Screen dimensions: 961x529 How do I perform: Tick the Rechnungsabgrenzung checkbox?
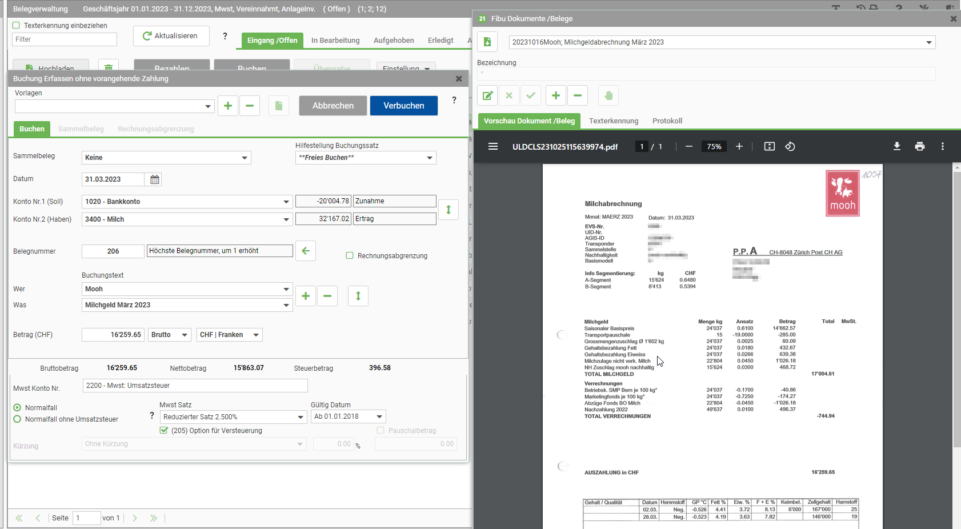click(349, 256)
